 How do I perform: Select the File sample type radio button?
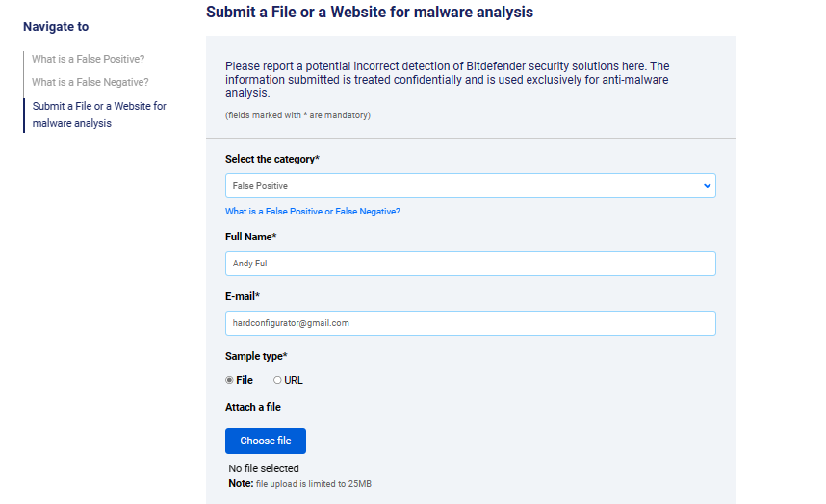229,380
